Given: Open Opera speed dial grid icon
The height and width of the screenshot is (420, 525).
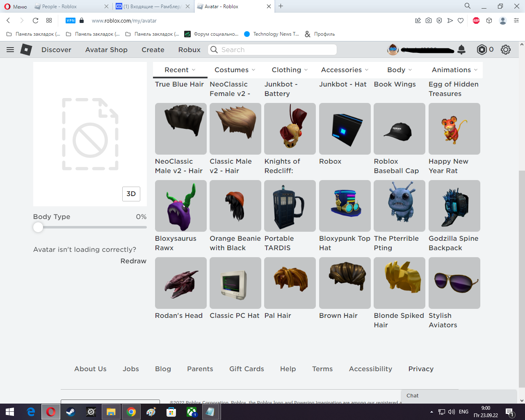Looking at the screenshot, I should point(49,21).
